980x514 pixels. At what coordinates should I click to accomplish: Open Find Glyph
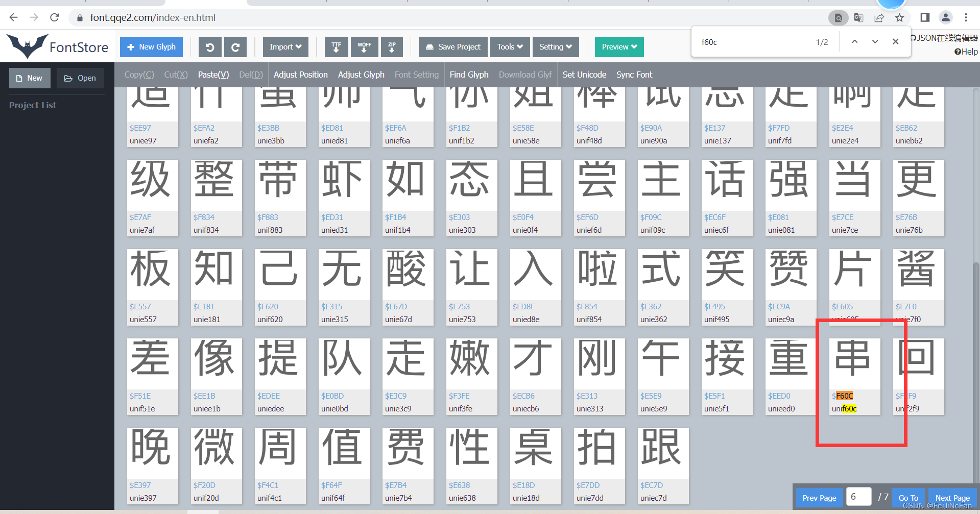[469, 75]
